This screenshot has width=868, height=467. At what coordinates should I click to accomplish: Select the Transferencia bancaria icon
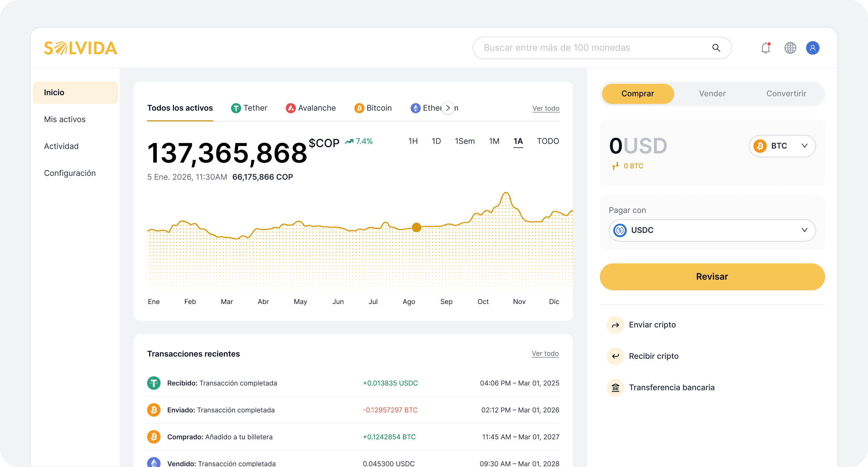tap(615, 387)
